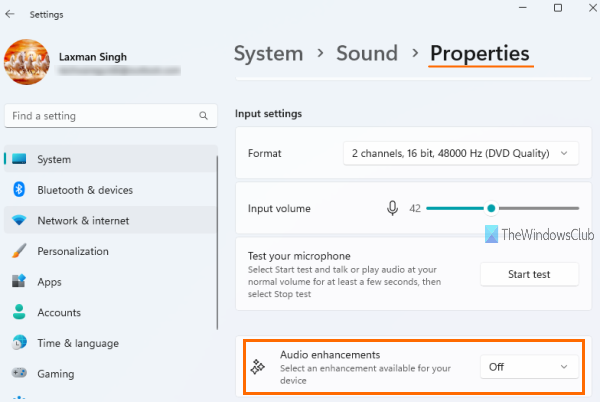
Task: Click the Gaming controller icon
Action: (x=19, y=374)
